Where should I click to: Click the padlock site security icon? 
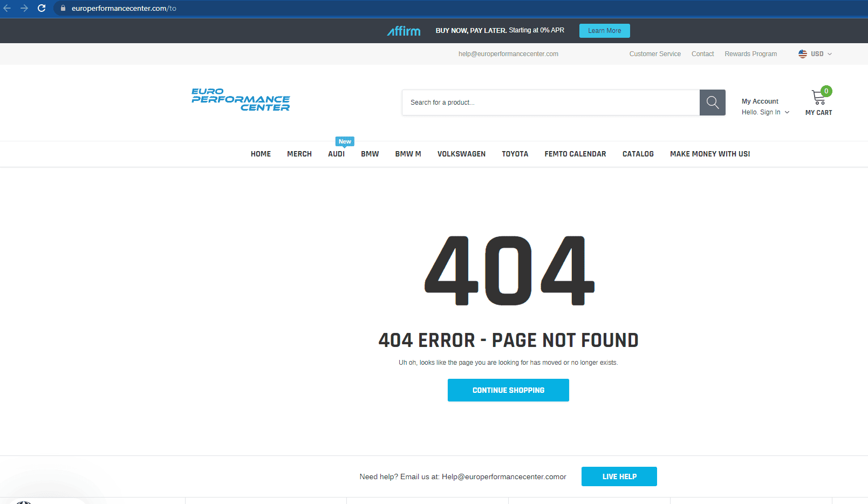click(x=63, y=8)
